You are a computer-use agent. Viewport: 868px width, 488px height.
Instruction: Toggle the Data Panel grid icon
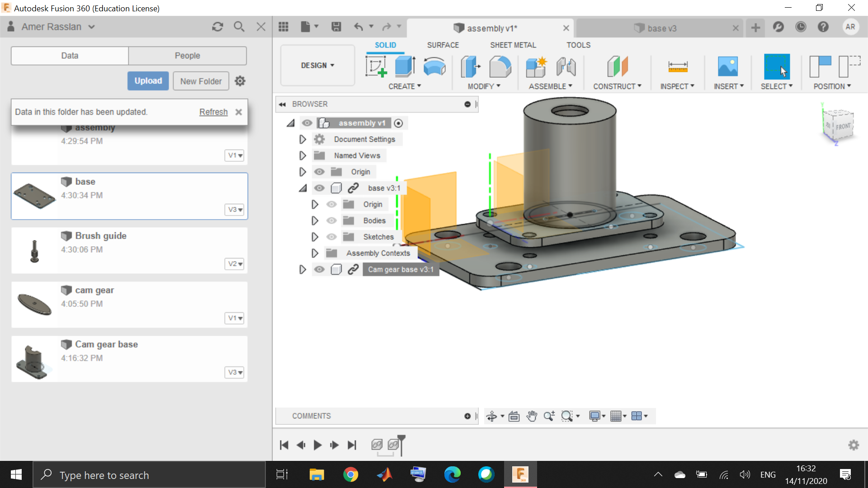tap(283, 27)
